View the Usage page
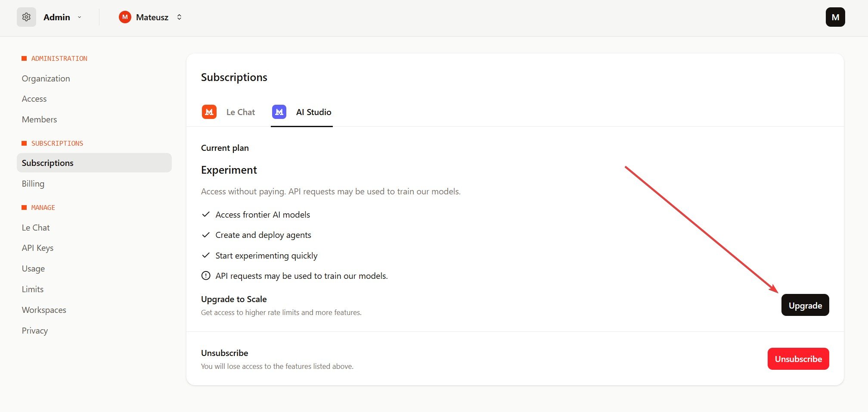The height and width of the screenshot is (412, 868). click(x=33, y=268)
